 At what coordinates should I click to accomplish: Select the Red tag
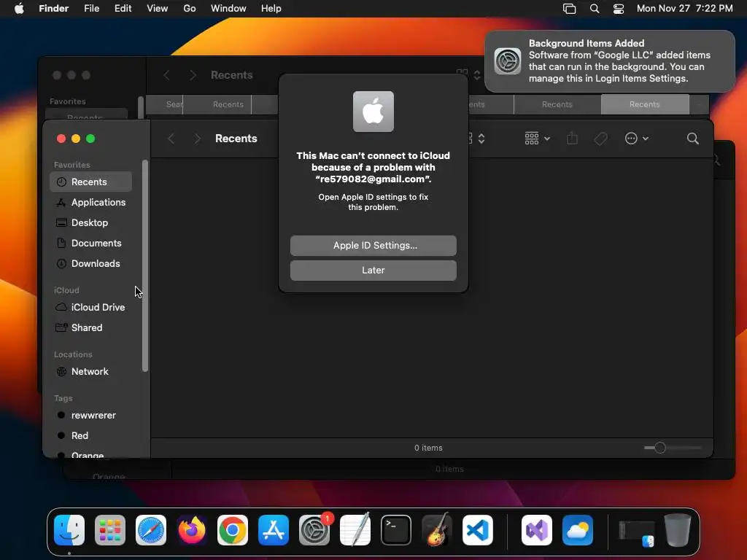pos(90,436)
